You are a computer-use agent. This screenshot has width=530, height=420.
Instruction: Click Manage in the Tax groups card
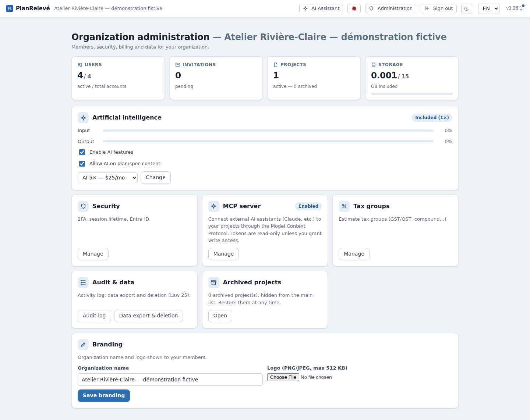click(x=354, y=254)
